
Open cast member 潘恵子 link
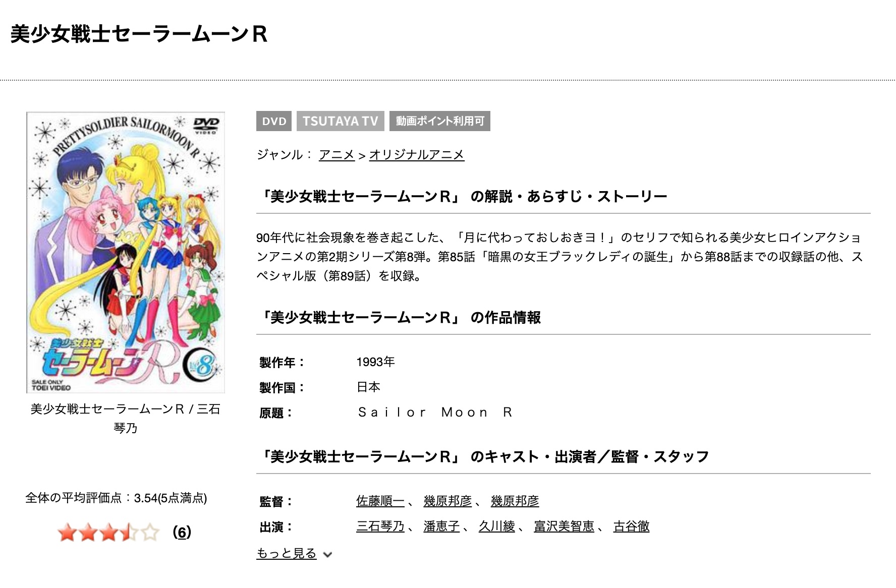441,526
